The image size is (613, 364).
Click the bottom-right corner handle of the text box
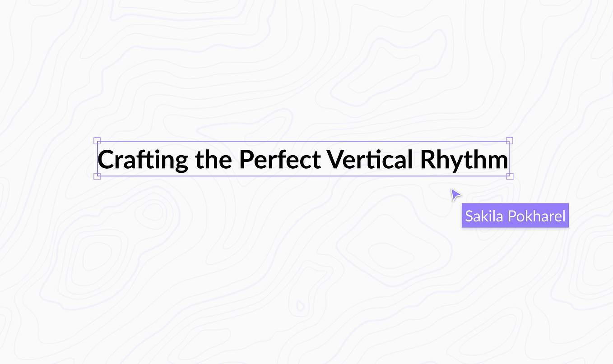[510, 176]
